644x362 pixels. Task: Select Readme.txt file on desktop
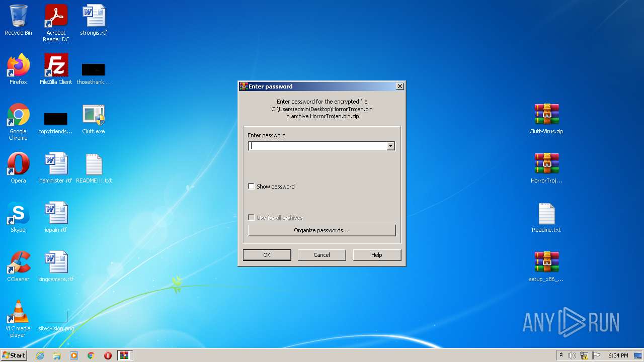[x=546, y=217]
